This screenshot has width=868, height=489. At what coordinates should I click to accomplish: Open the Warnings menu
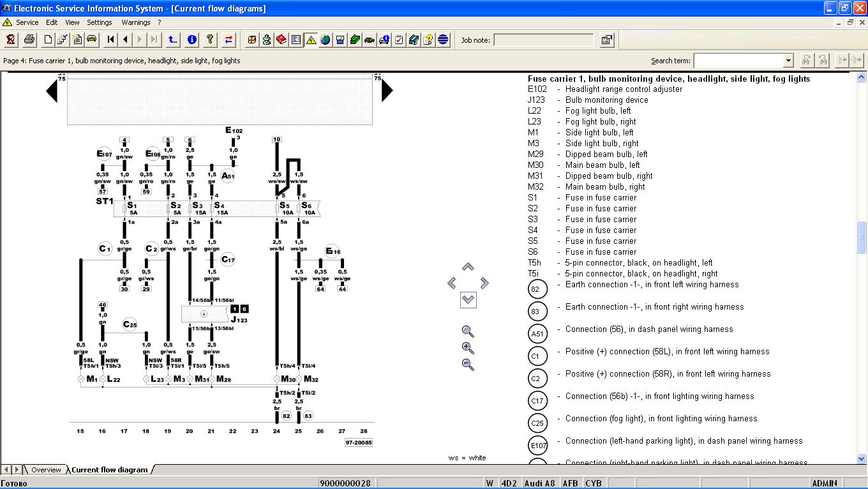tap(135, 22)
